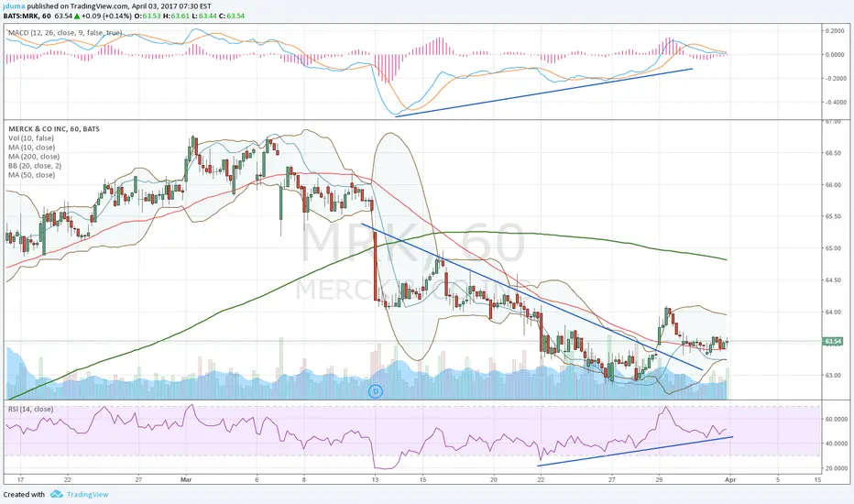This screenshot has height=504, width=854.
Task: Click the C:63.54 close value
Action: tap(232, 16)
